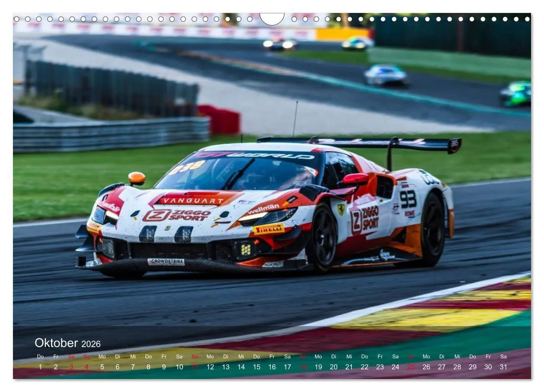The width and height of the screenshot is (544, 392).
Task: Click the number 93 on the car door
Action: 408,199
